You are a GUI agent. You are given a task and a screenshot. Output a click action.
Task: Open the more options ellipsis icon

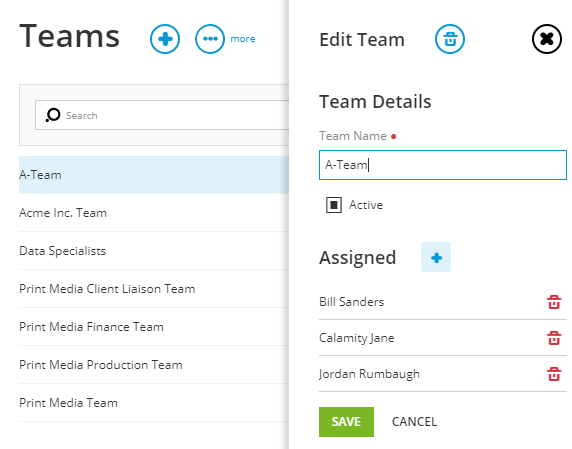(210, 39)
